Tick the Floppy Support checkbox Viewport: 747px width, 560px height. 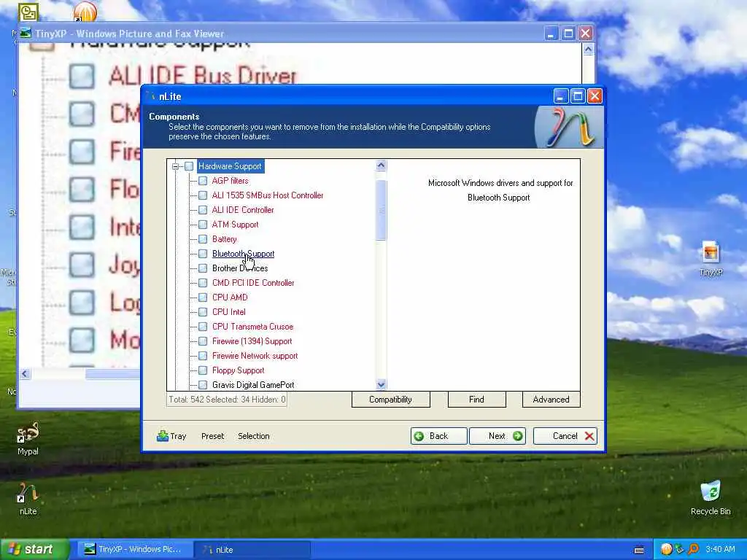[x=203, y=370]
